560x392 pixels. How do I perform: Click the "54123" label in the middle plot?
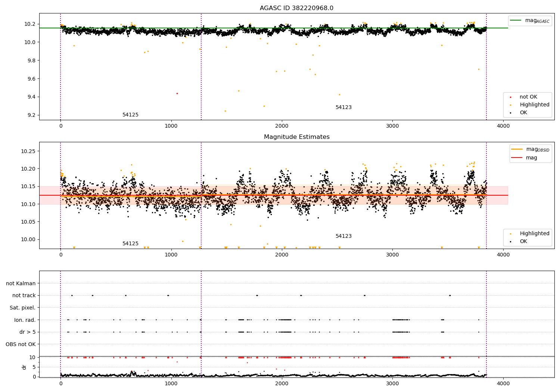pyautogui.click(x=343, y=236)
